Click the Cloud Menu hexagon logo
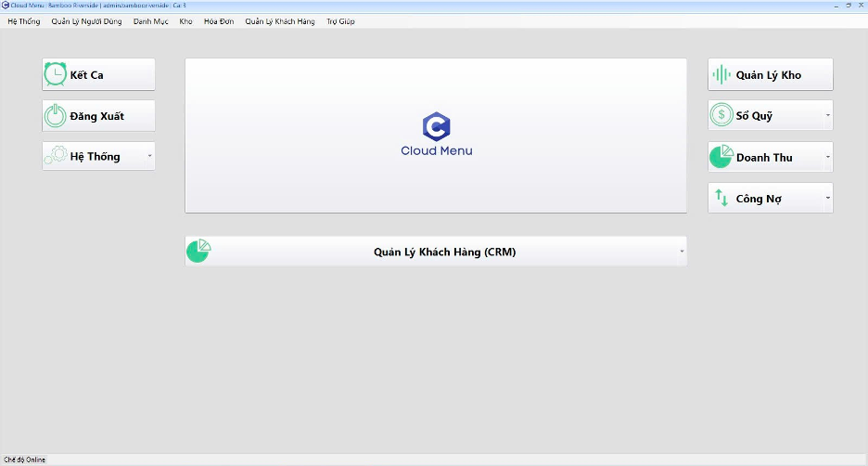This screenshot has height=466, width=868. [436, 126]
